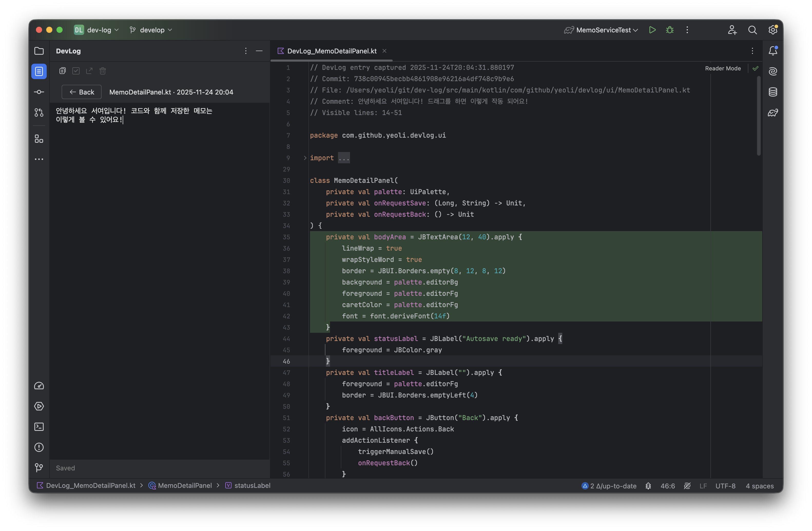Toggle the checkbox icon in DevLog toolbar
812x531 pixels.
point(76,71)
